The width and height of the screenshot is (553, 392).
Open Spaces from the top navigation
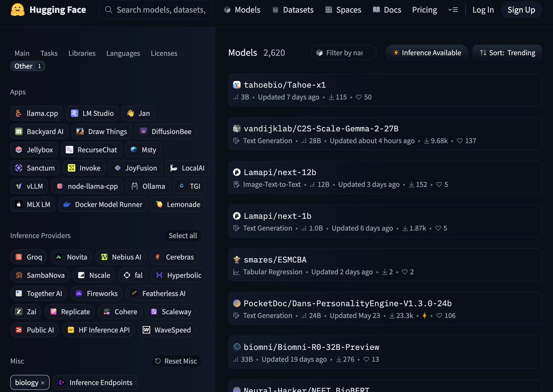click(x=343, y=10)
